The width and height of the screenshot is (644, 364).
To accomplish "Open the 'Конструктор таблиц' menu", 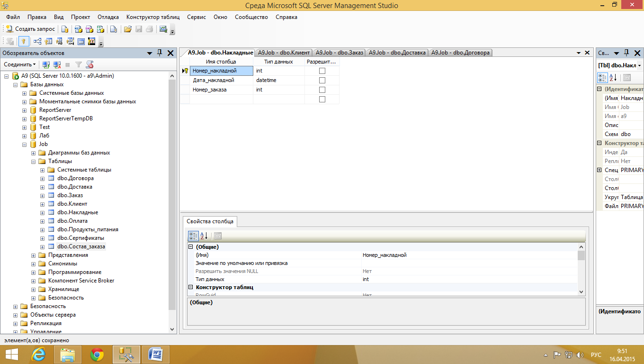I will pos(153,17).
